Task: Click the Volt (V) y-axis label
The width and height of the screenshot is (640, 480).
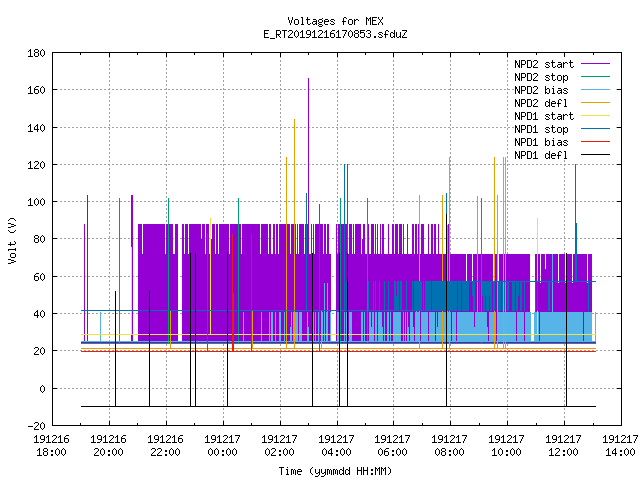Action: click(x=13, y=240)
